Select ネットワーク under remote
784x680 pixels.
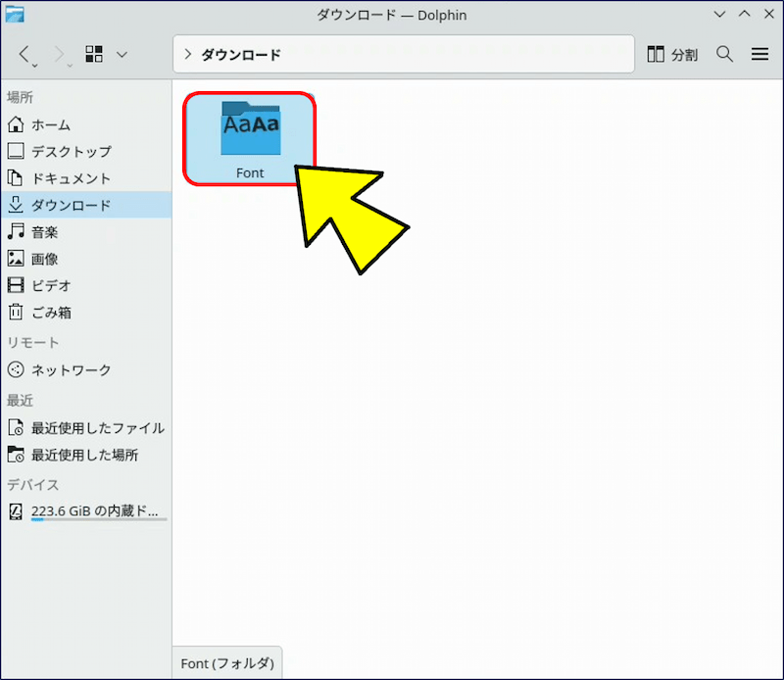[71, 369]
